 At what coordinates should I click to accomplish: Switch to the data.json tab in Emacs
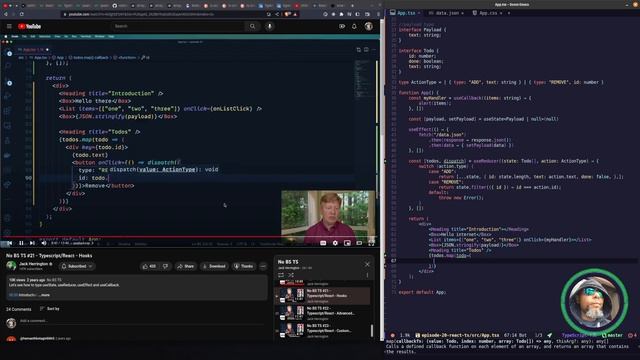446,13
